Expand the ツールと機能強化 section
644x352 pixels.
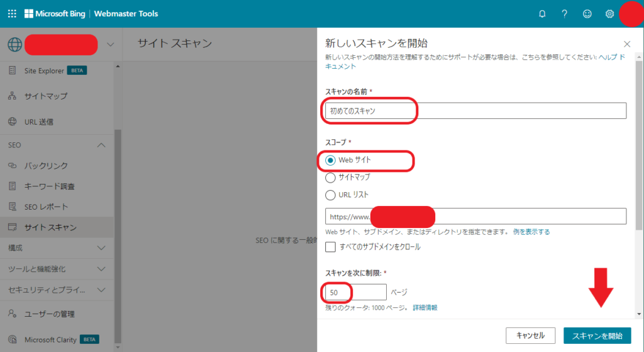click(101, 269)
